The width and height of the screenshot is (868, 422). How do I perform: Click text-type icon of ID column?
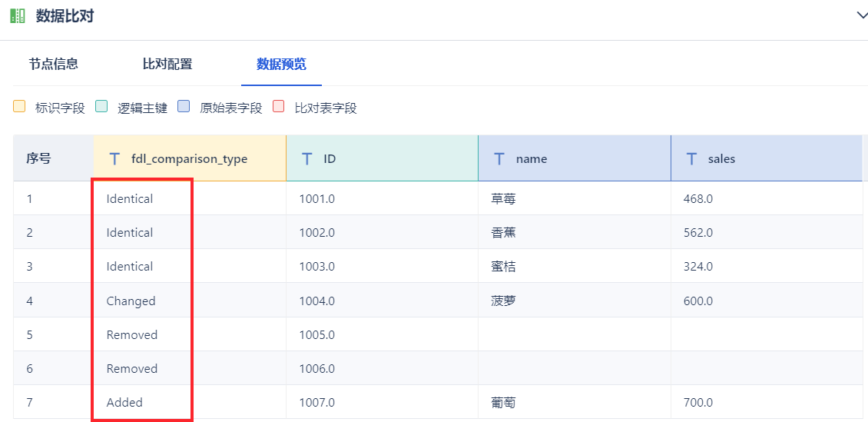tap(306, 159)
